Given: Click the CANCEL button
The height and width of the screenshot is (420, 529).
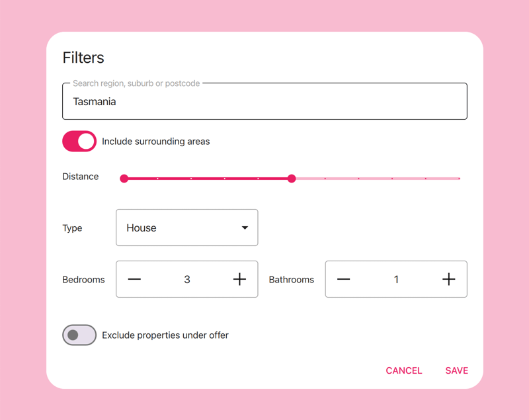Looking at the screenshot, I should tap(403, 370).
